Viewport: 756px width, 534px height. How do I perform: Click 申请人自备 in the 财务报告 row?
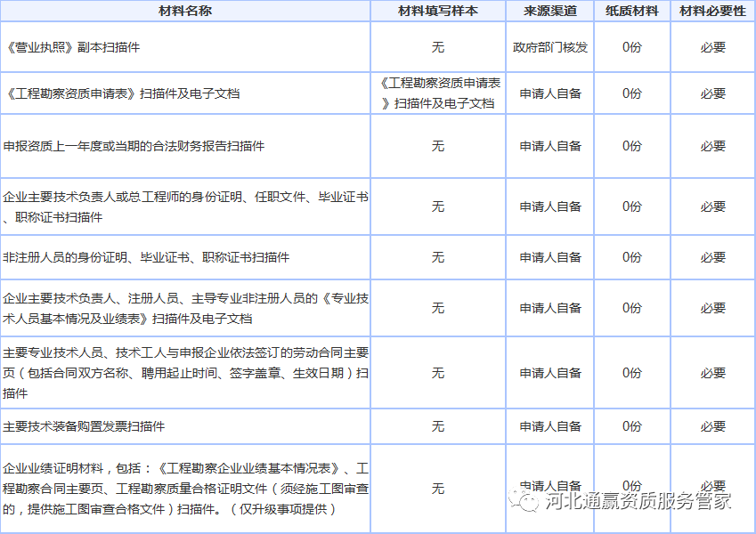point(550,146)
